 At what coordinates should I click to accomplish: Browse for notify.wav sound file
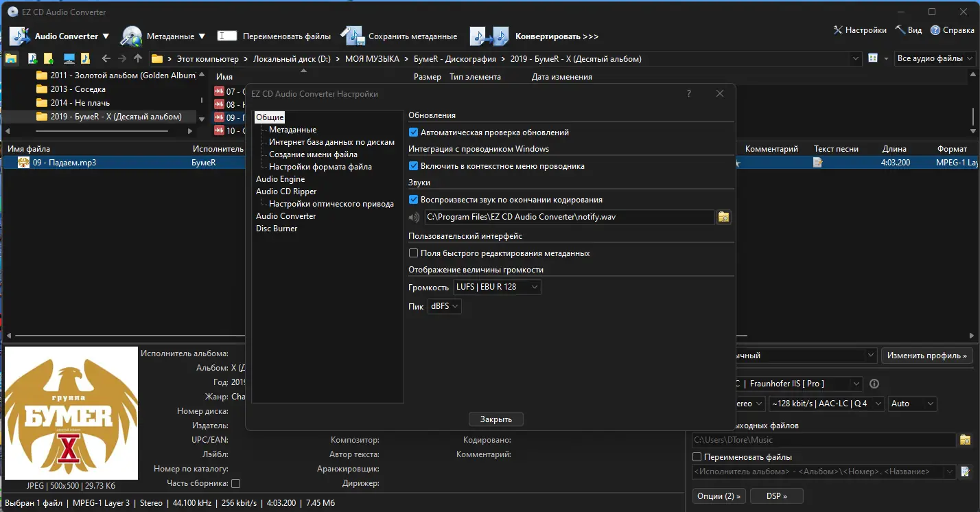click(x=723, y=217)
